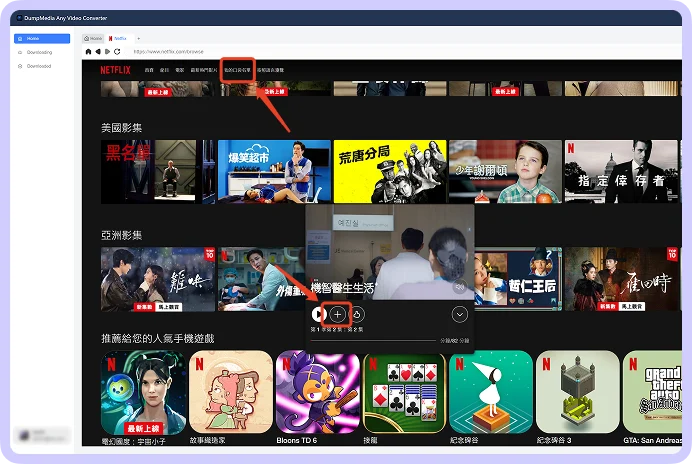Expand more info chevron on preview card

click(459, 314)
